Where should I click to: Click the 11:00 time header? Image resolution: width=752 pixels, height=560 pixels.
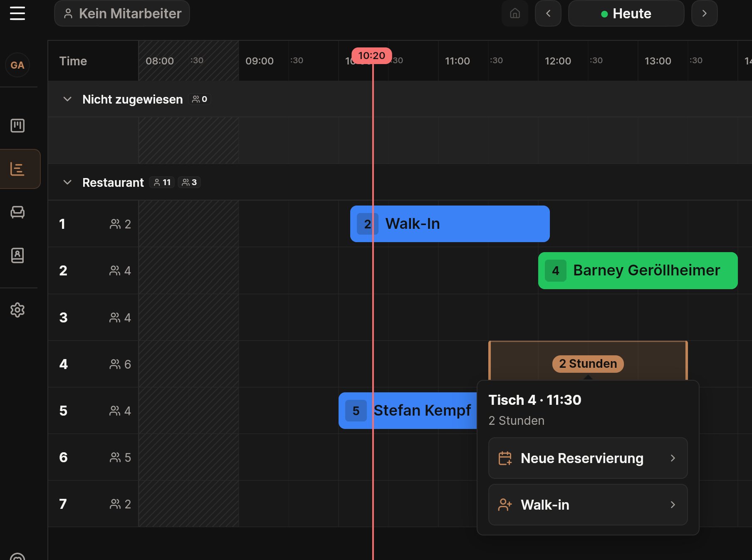click(458, 61)
